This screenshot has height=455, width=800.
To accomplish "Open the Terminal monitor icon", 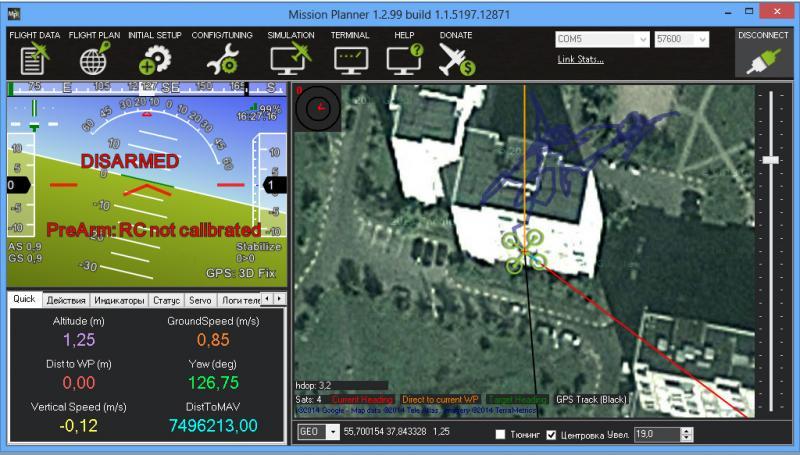I will (350, 57).
